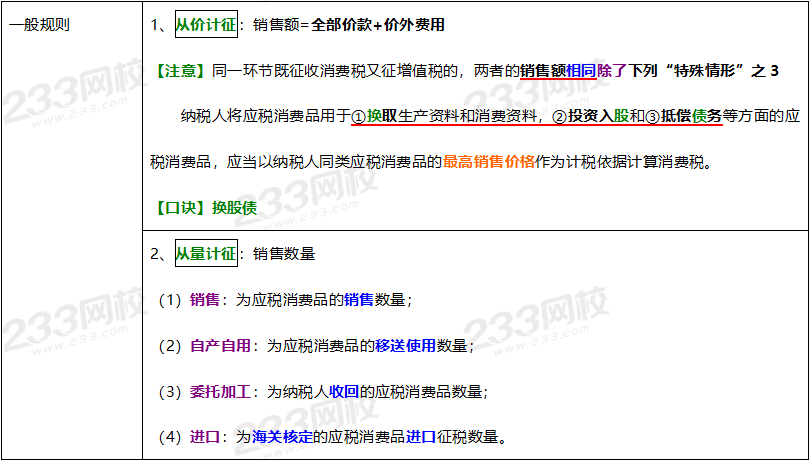Click the underlined '销售额相同' text
This screenshot has height=461, width=810.
(x=558, y=71)
